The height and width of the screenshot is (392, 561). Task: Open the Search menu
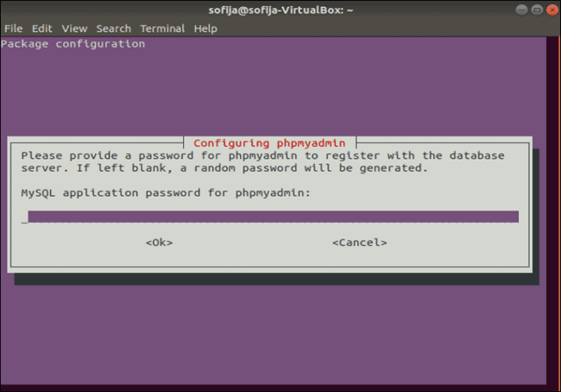point(113,28)
